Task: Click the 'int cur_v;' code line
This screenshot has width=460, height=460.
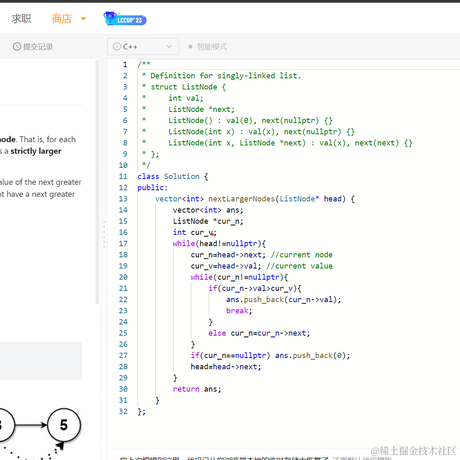Action: click(194, 232)
